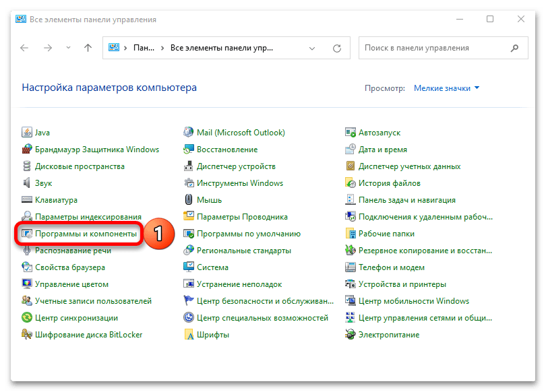Click the Пан... breadcrumb segment
This screenshot has height=392, width=546.
click(x=144, y=48)
